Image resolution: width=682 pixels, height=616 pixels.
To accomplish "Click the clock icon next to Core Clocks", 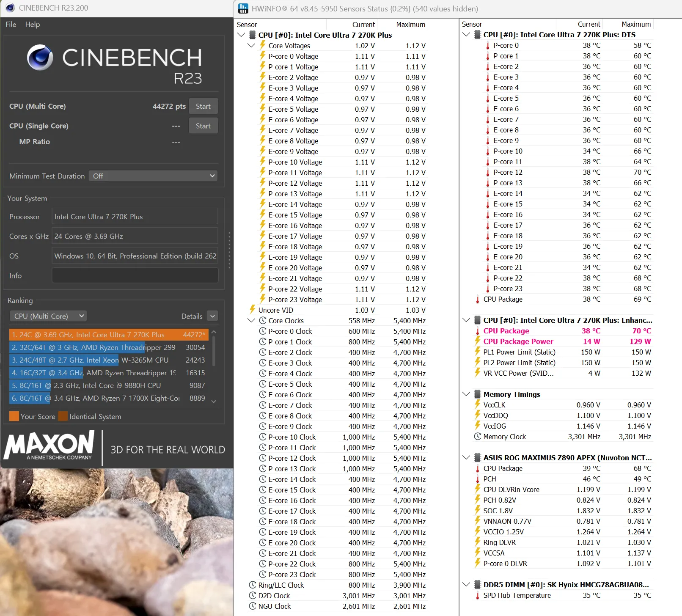I will click(x=262, y=321).
